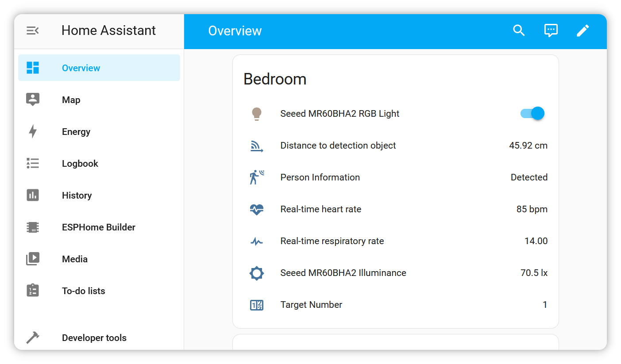Collapse the sidebar with the menu icon

point(33,31)
